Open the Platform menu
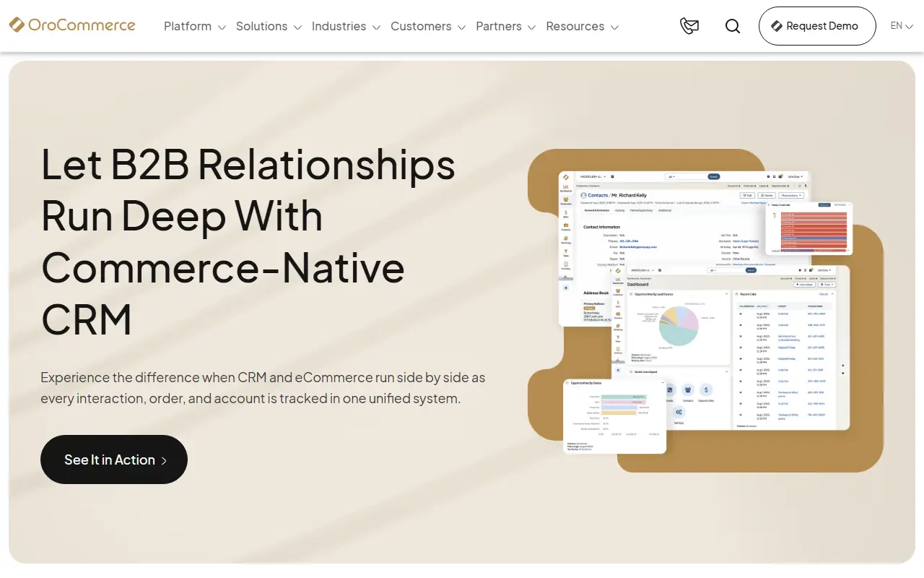Viewport: 924px width, 578px height. click(188, 26)
